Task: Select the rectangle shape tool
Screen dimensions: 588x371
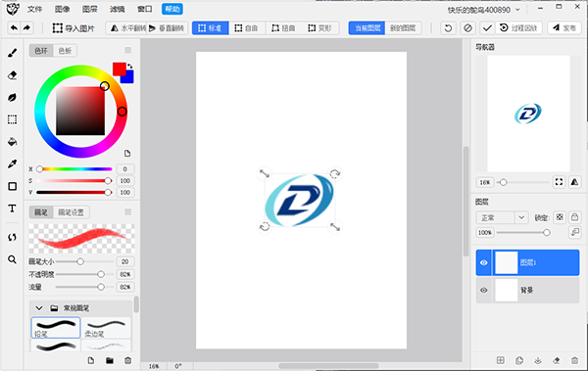Action: pyautogui.click(x=12, y=186)
